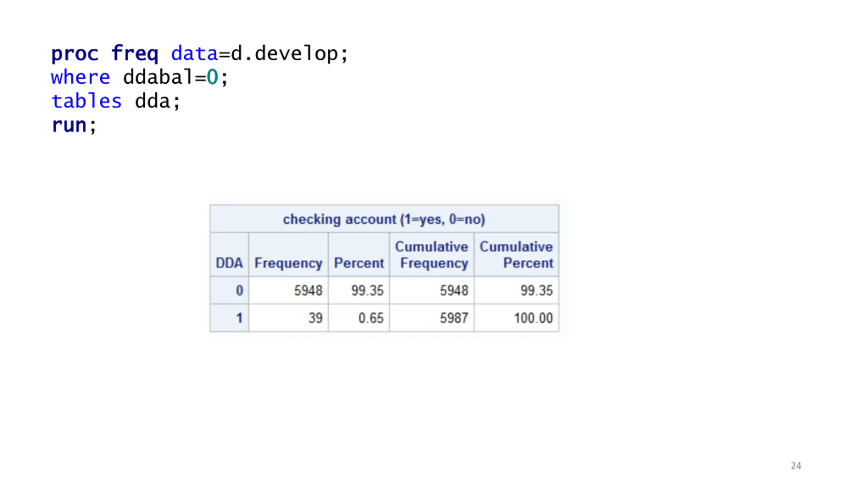Image resolution: width=868 pixels, height=488 pixels.
Task: Click the 'd.develop' dataset name
Action: coord(284,54)
